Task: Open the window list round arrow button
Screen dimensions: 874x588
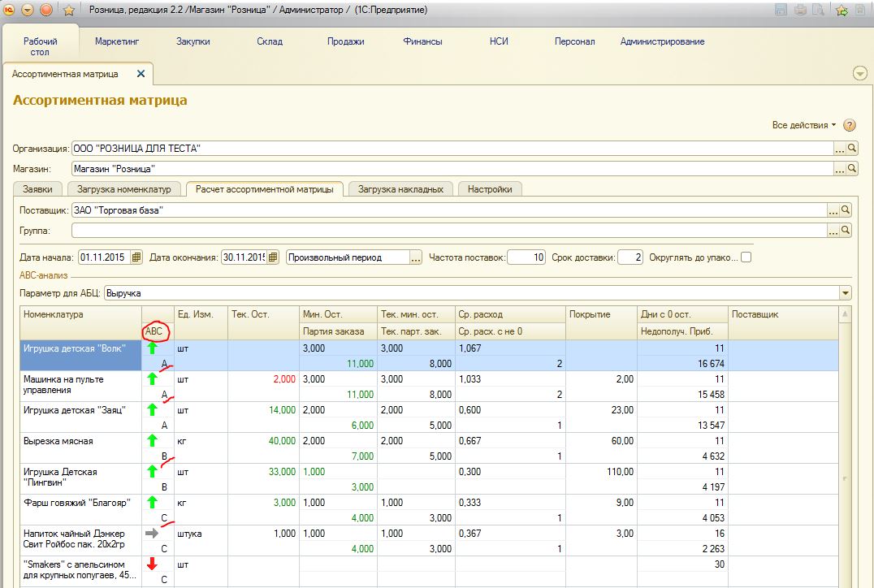Action: pos(860,73)
